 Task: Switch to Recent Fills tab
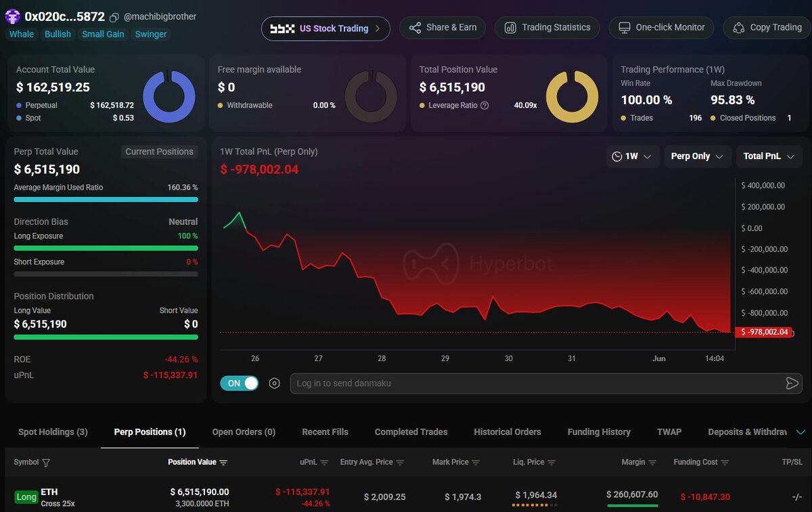point(325,432)
